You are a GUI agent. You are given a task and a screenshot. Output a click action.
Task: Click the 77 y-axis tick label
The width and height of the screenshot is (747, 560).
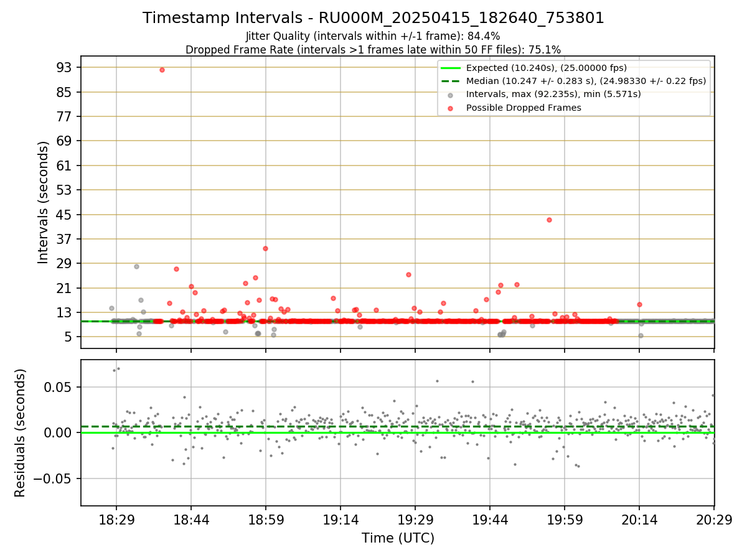click(65, 116)
